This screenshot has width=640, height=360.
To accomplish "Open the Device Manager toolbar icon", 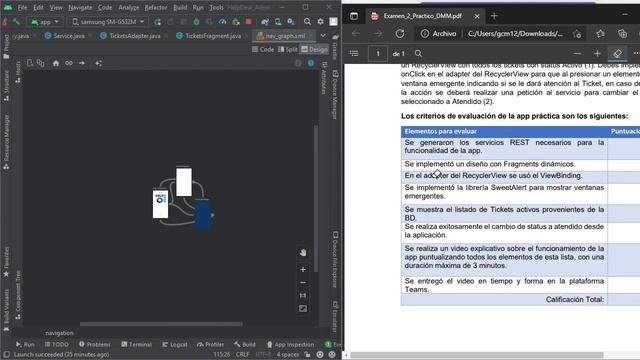I will [x=278, y=22].
